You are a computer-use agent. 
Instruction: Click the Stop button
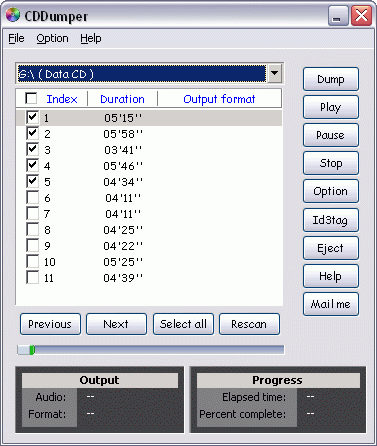click(331, 163)
